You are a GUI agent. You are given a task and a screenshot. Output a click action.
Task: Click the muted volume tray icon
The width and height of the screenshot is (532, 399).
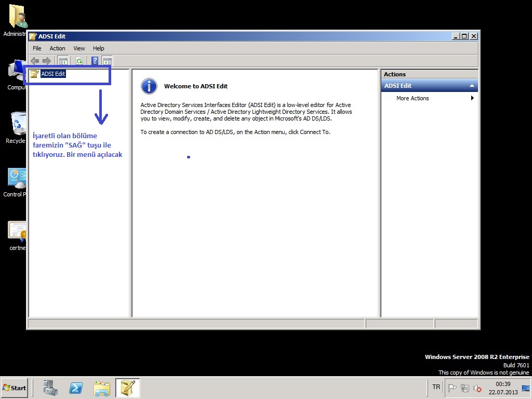click(x=477, y=388)
